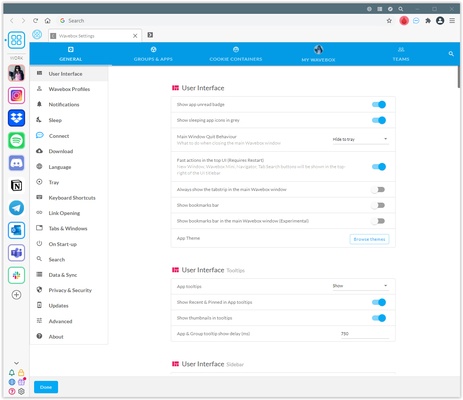
Task: Toggle bookmarks bar in main window (Experimental)
Action: pos(378,221)
